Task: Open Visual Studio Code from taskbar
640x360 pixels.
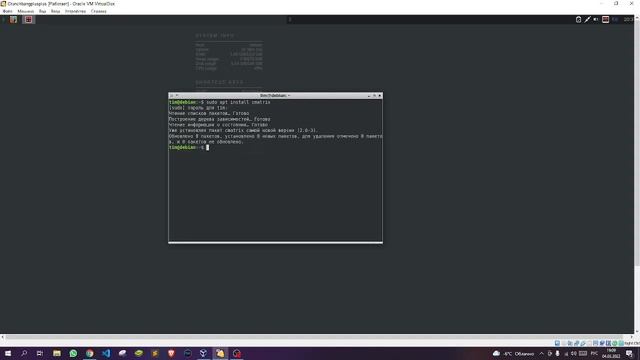Action: 106,353
